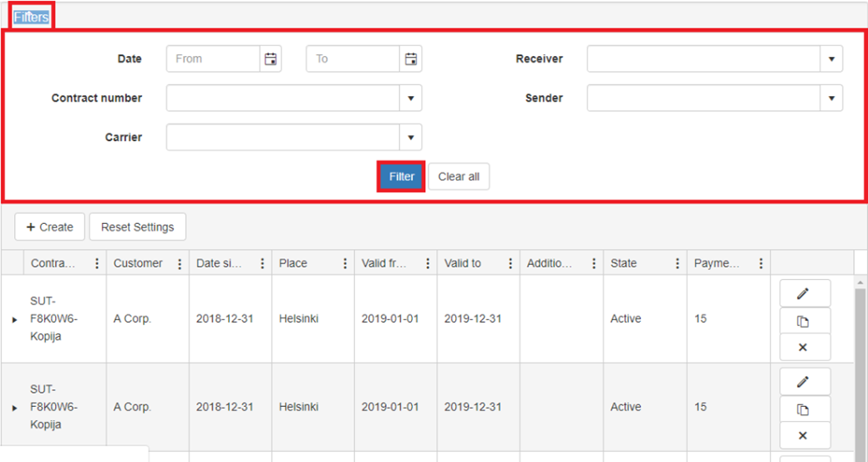Click the edit pencil icon in first row
The width and height of the screenshot is (868, 462).
tap(804, 293)
